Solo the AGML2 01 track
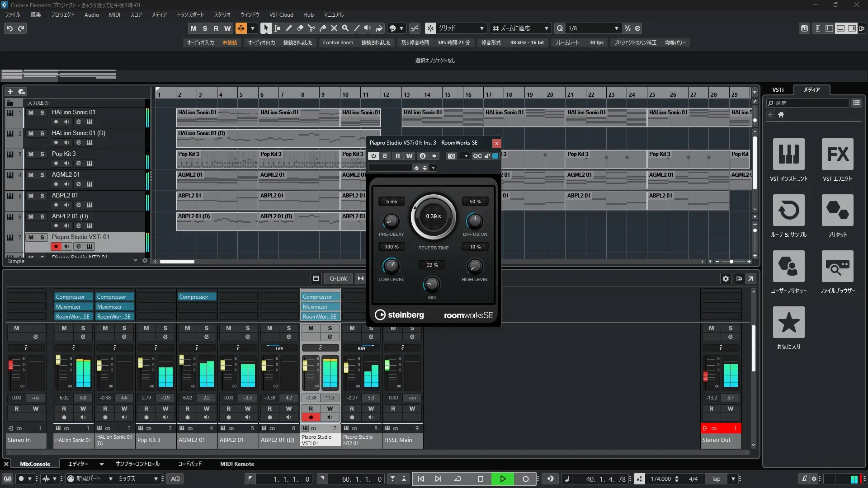This screenshot has width=868, height=488. click(x=42, y=175)
